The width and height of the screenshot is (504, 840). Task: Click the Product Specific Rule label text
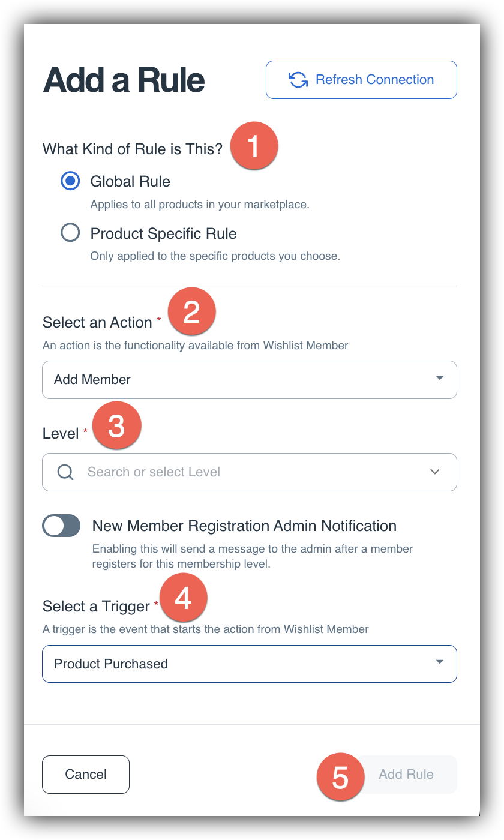[x=163, y=233]
